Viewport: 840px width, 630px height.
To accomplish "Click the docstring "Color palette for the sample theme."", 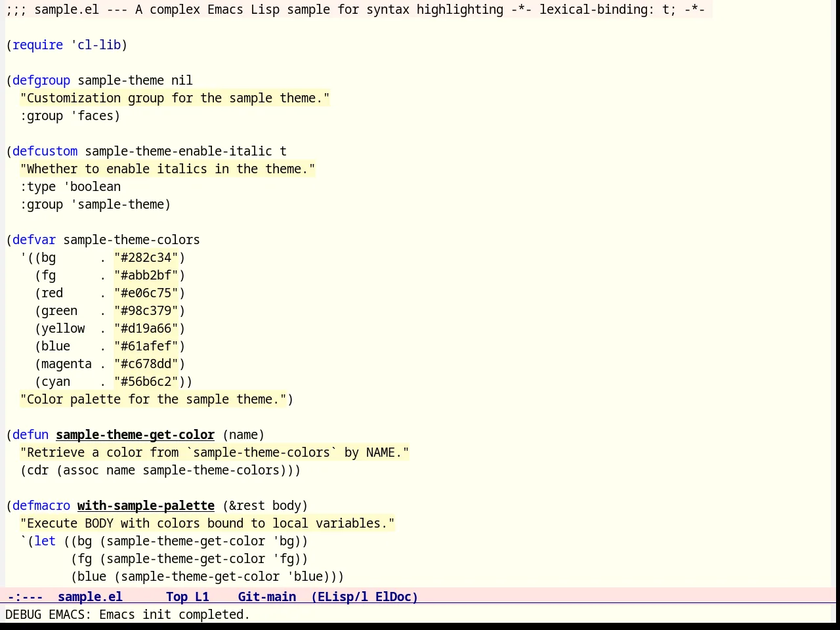I will click(153, 399).
